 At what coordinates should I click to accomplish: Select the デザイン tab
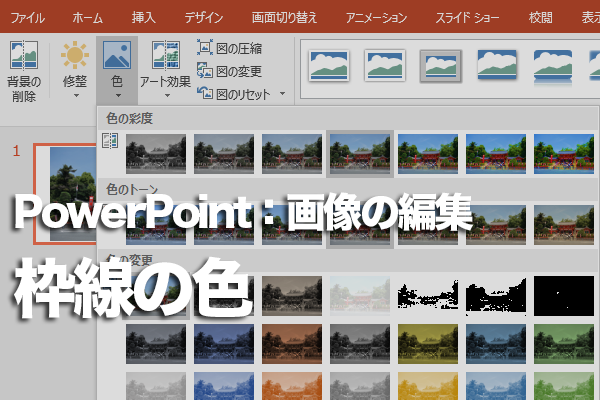pyautogui.click(x=204, y=18)
